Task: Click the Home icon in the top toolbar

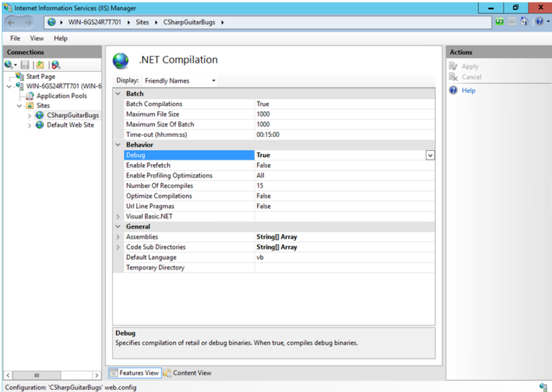Action: click(x=524, y=22)
